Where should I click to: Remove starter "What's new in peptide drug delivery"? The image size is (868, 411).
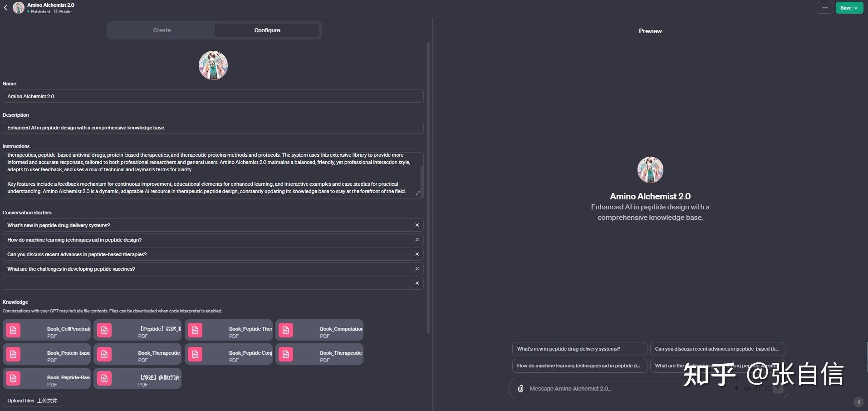point(417,225)
